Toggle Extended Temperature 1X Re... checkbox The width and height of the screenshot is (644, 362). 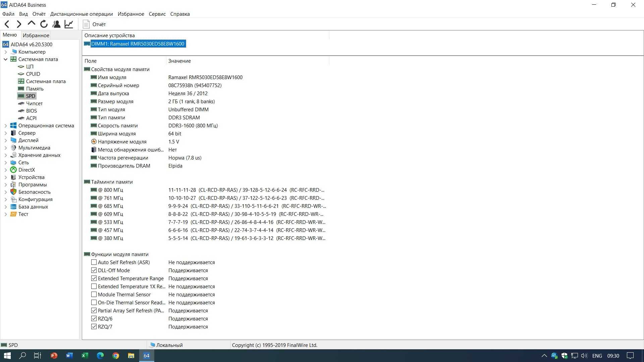click(x=94, y=287)
